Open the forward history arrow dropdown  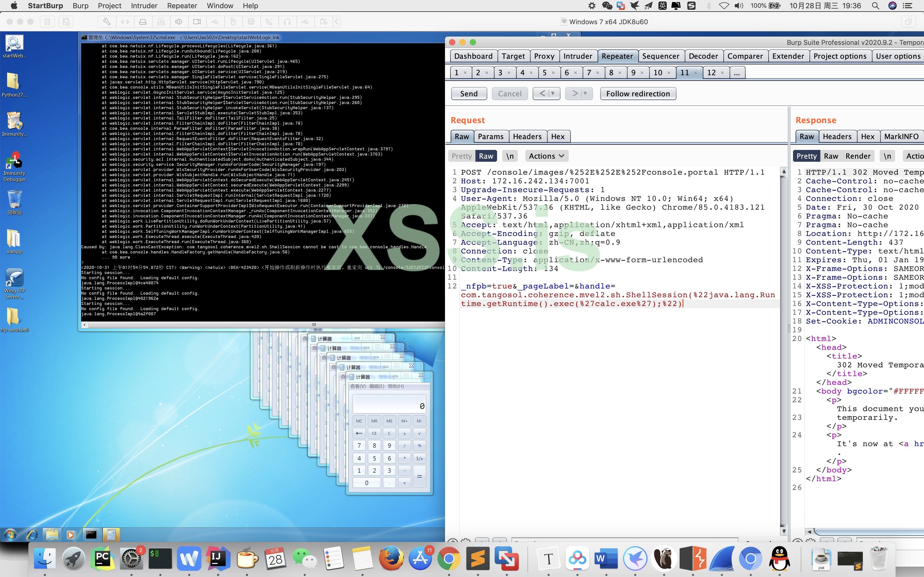point(585,94)
